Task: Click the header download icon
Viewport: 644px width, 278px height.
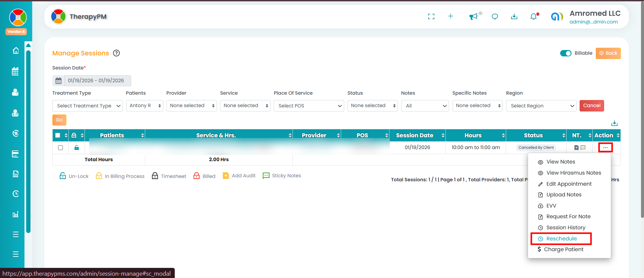Action: [x=514, y=16]
